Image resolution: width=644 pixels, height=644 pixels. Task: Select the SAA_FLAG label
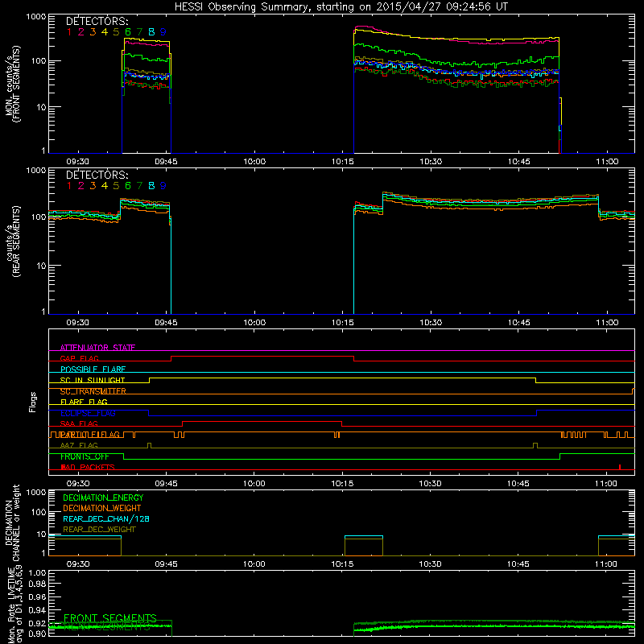coord(79,423)
